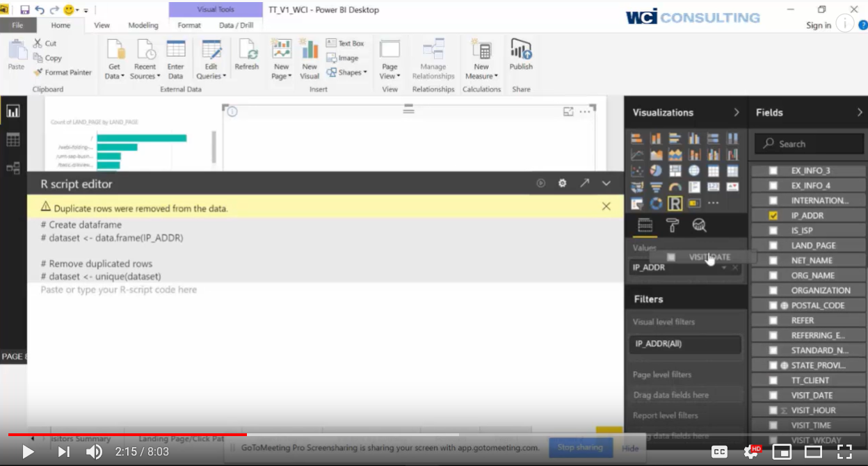Screen dimensions: 868x466
Task: Select the card visualization
Action: (714, 186)
